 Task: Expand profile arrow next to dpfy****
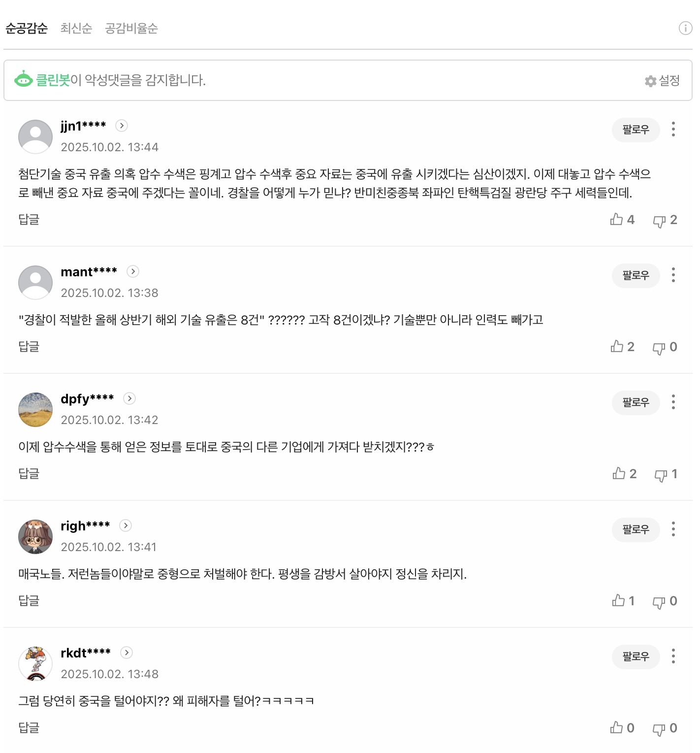(x=129, y=398)
